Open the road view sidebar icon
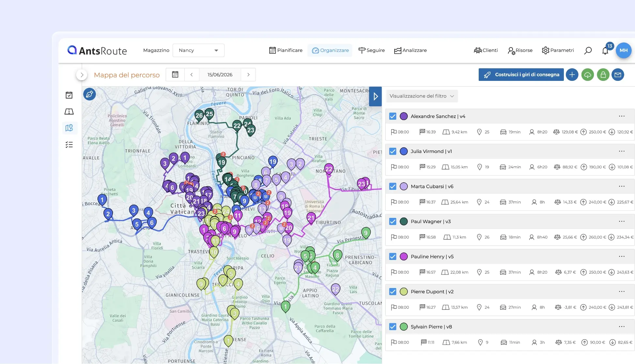635x364 pixels. pyautogui.click(x=69, y=112)
